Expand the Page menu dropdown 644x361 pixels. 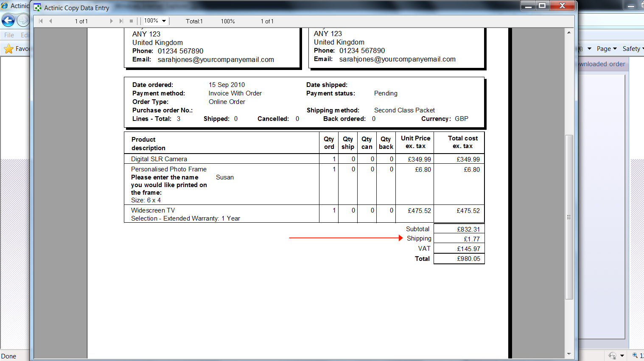607,49
